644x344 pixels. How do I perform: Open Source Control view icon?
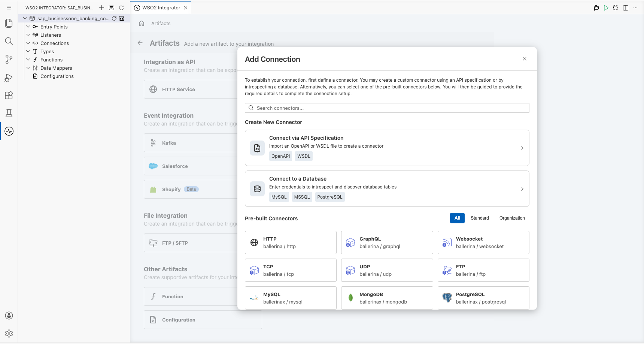pyautogui.click(x=9, y=59)
